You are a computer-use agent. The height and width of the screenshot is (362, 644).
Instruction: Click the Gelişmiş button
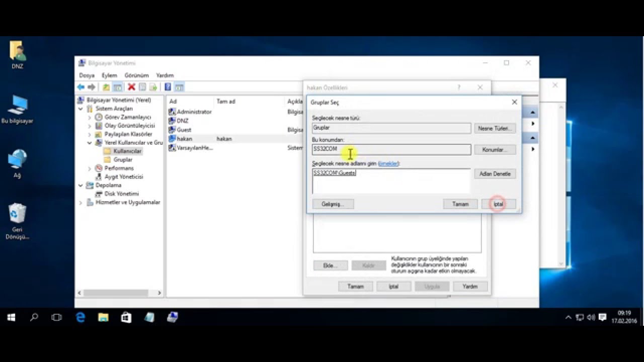point(333,204)
